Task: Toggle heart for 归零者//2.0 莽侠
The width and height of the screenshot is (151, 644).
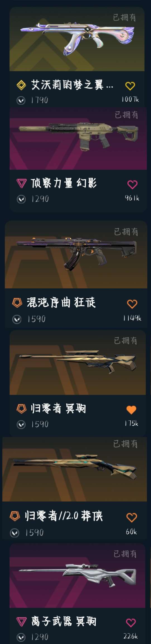Action: [x=131, y=518]
